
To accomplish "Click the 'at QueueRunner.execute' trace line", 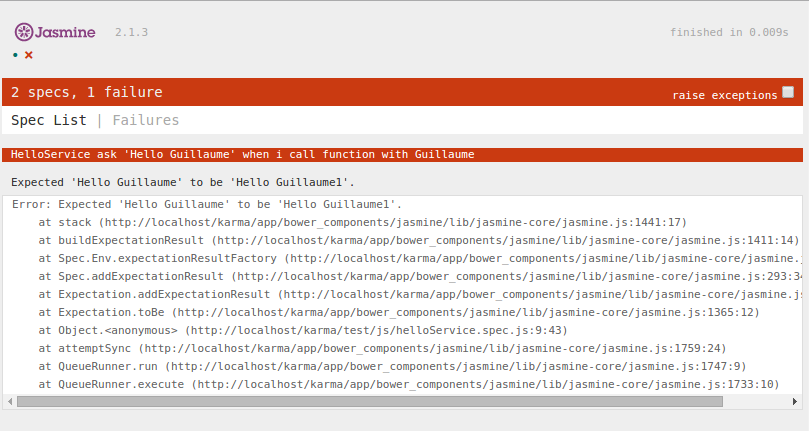I will click(409, 385).
